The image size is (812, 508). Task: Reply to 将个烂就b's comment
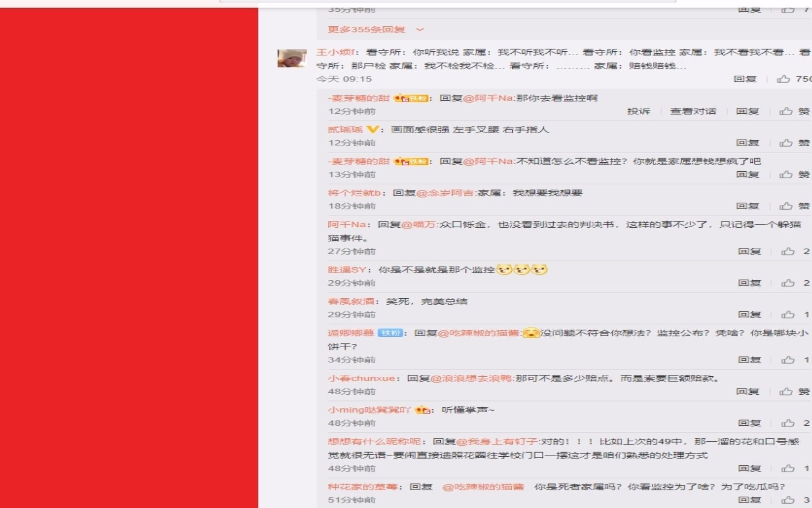pyautogui.click(x=748, y=206)
